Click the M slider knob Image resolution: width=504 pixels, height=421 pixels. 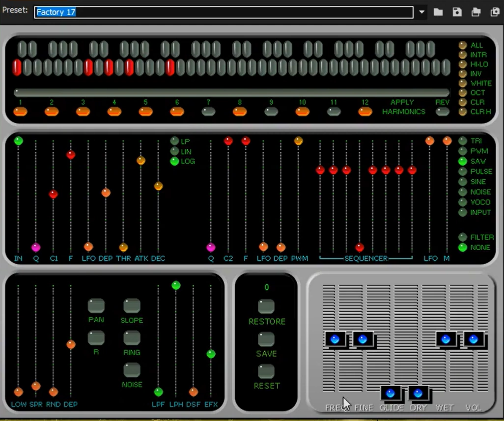point(447,141)
